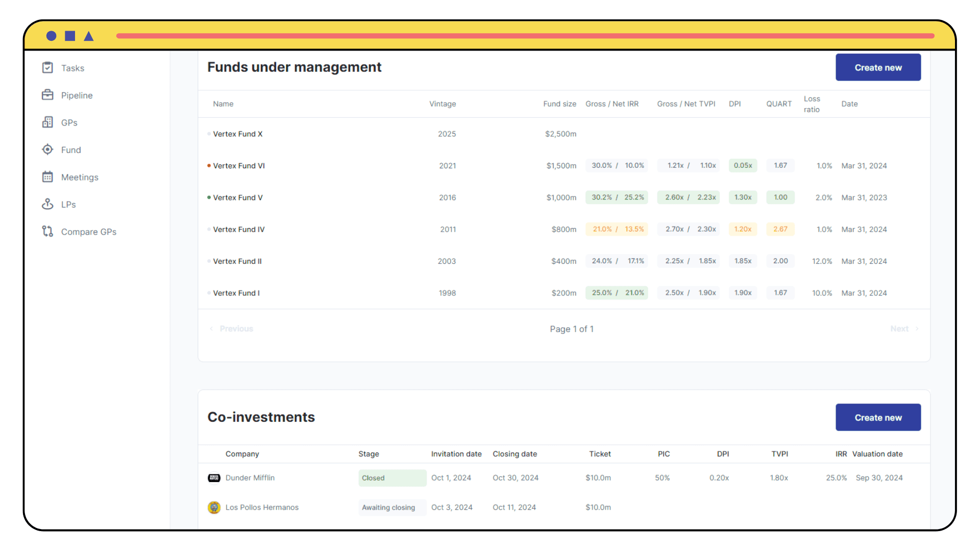Click the GPs building icon

[x=47, y=122]
